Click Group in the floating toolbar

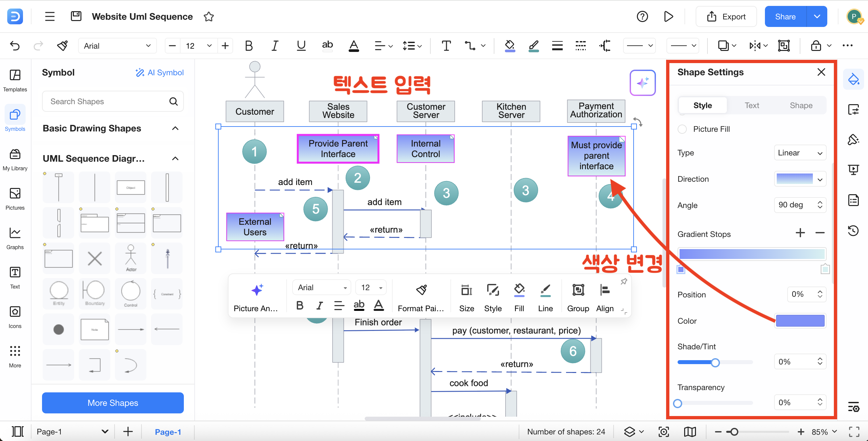coord(578,297)
